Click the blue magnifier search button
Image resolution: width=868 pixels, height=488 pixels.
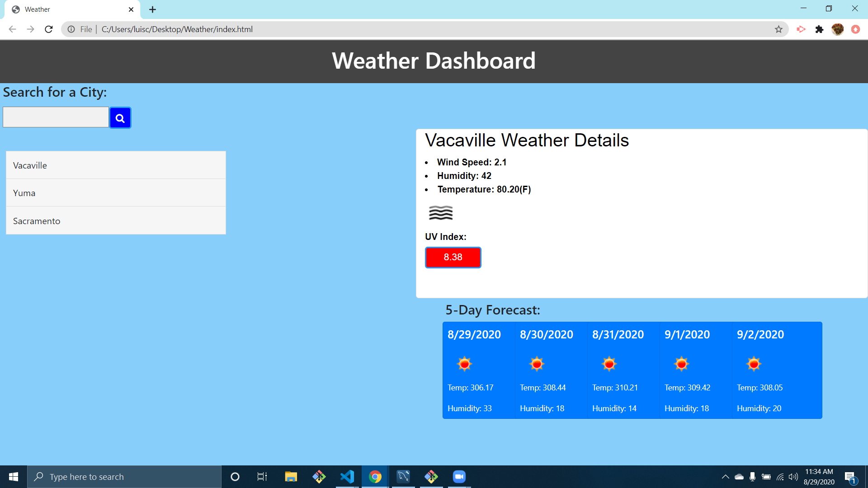tap(120, 118)
